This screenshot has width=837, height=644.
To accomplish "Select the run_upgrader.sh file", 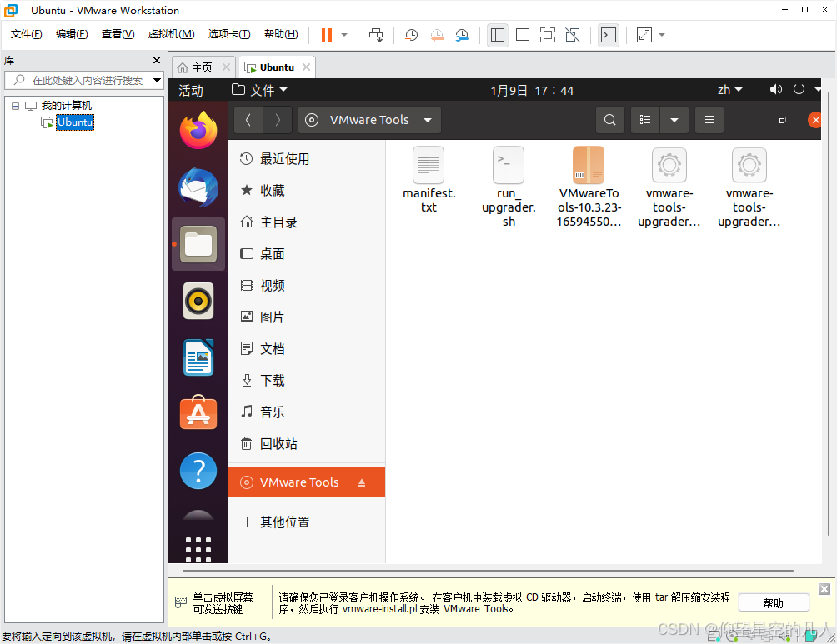I will [x=509, y=187].
